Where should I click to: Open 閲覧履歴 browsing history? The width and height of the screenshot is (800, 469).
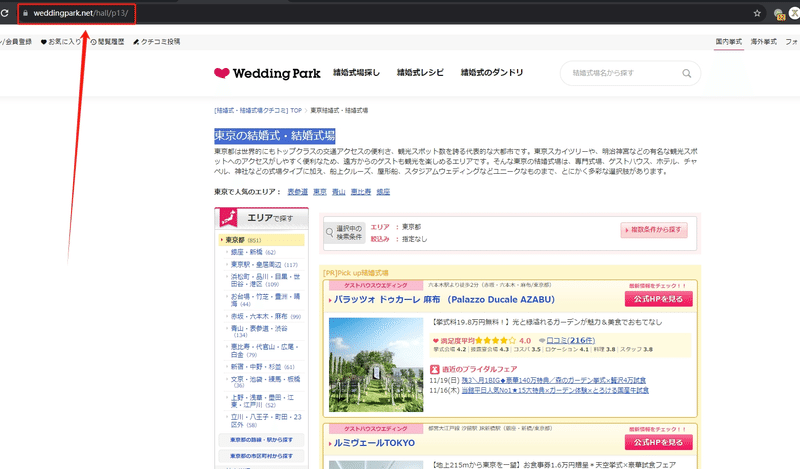pyautogui.click(x=107, y=42)
